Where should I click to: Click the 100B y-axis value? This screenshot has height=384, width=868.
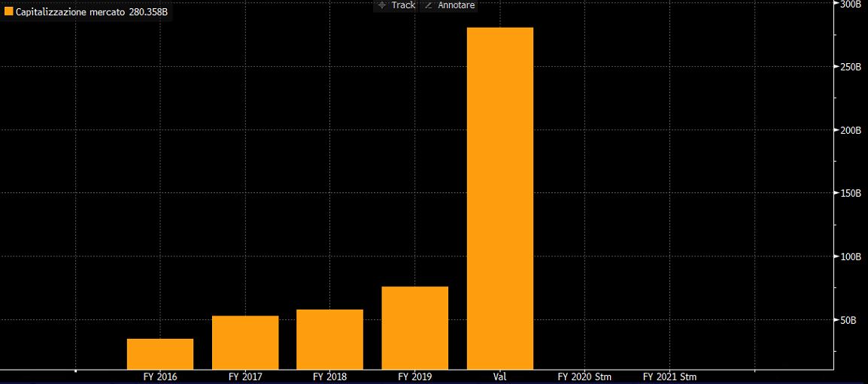[x=850, y=257]
